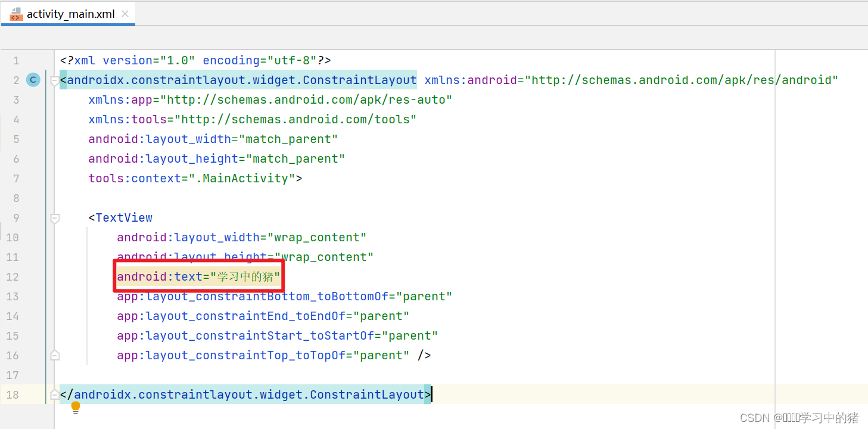Click the xmlns:tools attribute line
Image resolution: width=868 pixels, height=429 pixels.
click(253, 119)
